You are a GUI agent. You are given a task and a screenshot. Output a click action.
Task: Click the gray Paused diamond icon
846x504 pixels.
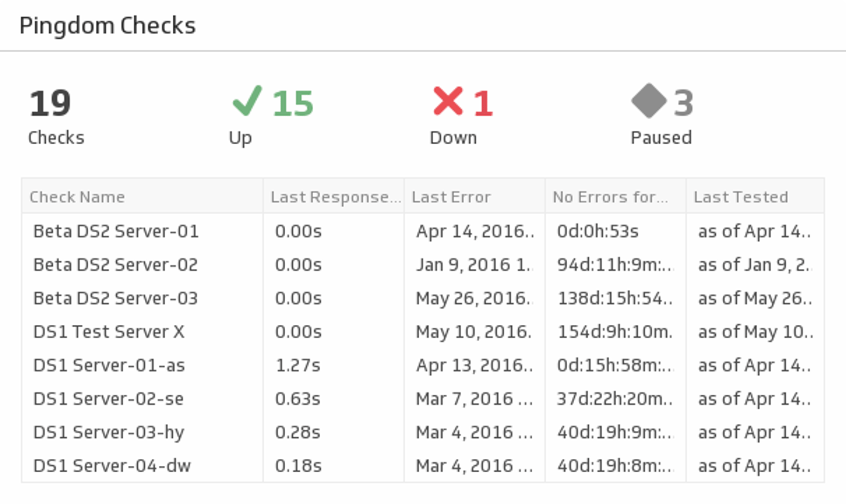coord(649,101)
